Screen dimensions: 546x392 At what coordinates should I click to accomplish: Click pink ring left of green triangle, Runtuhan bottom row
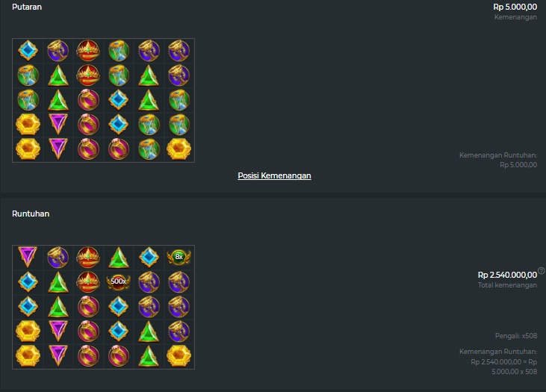tap(119, 356)
